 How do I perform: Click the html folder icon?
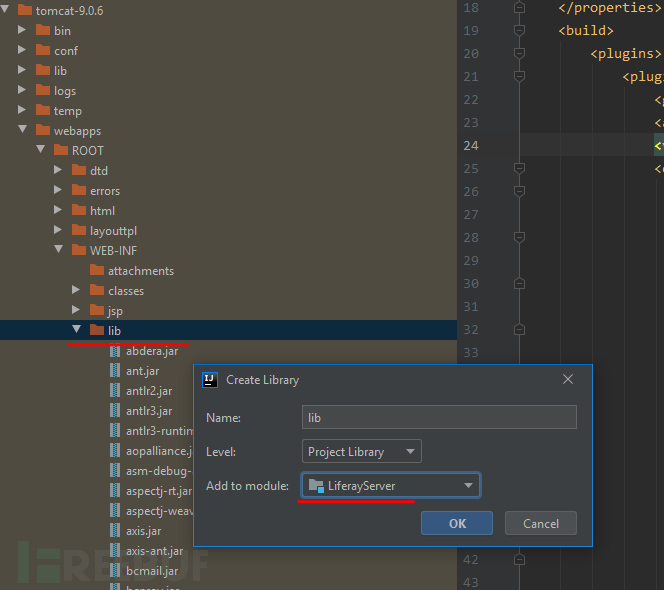pos(79,210)
